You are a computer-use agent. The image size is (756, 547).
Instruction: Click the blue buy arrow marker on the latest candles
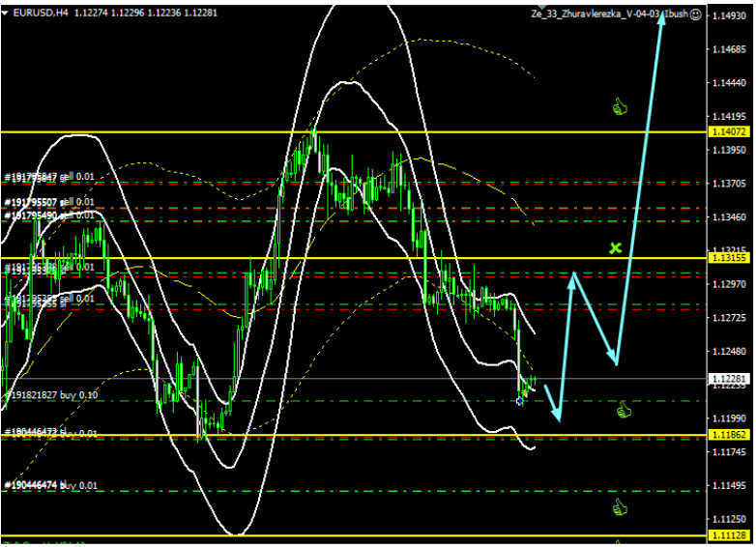520,400
